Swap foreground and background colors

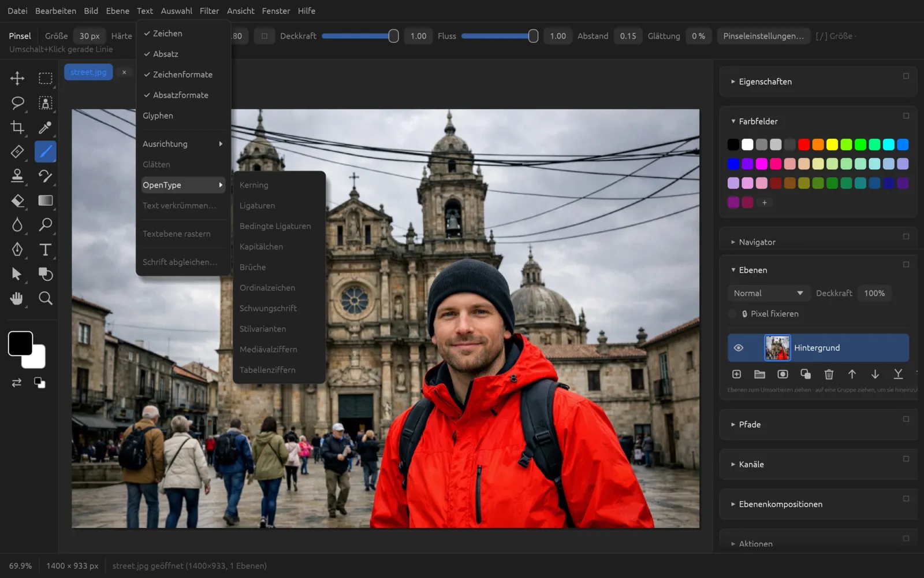[x=17, y=383]
